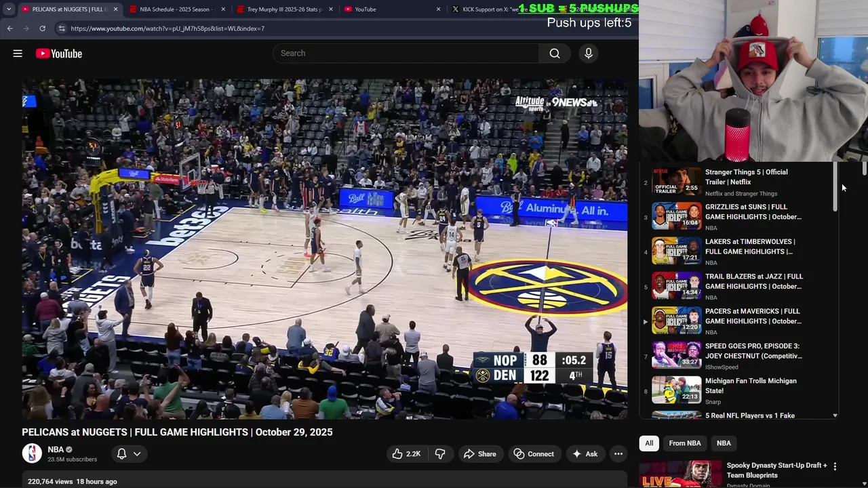Viewport: 868px width, 488px height.
Task: Open the YouTube hamburger guide menu
Action: click(x=18, y=54)
